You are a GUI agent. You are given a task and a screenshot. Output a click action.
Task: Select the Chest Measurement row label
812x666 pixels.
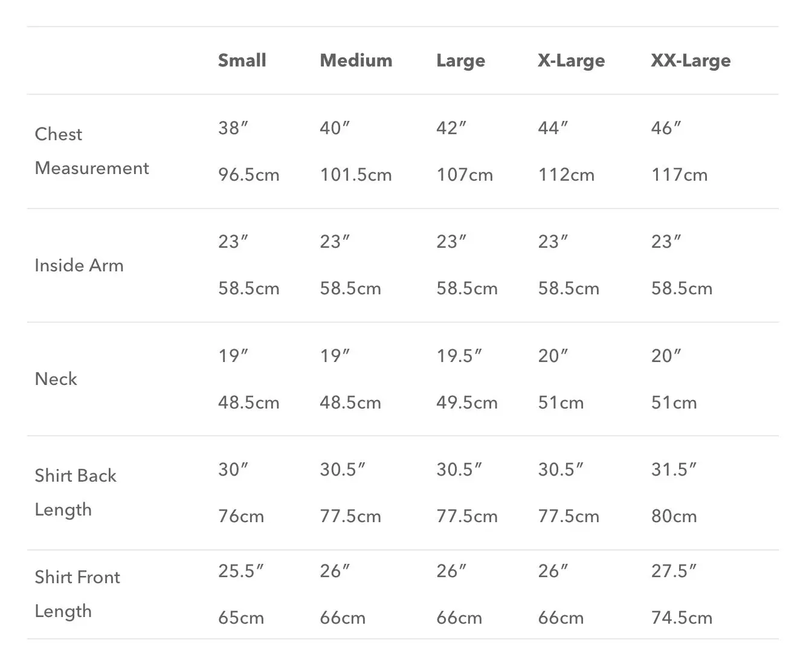[x=91, y=151]
